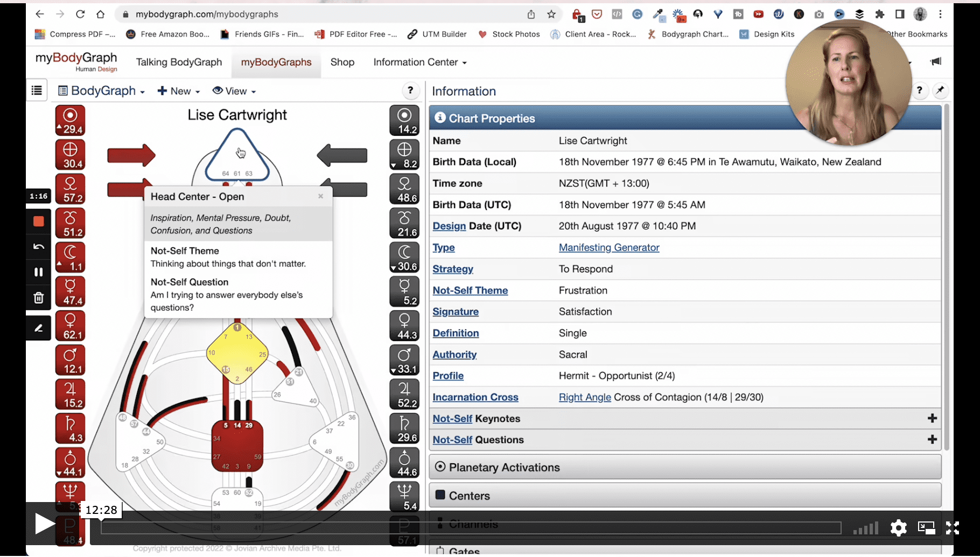
Task: Toggle picture-in-picture mode
Action: [x=926, y=528]
